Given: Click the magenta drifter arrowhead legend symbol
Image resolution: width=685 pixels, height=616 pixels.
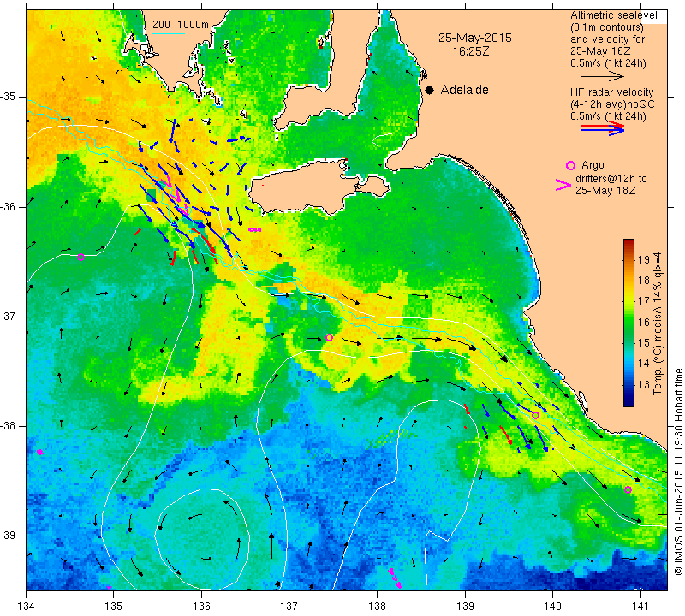Looking at the screenshot, I should 563,185.
